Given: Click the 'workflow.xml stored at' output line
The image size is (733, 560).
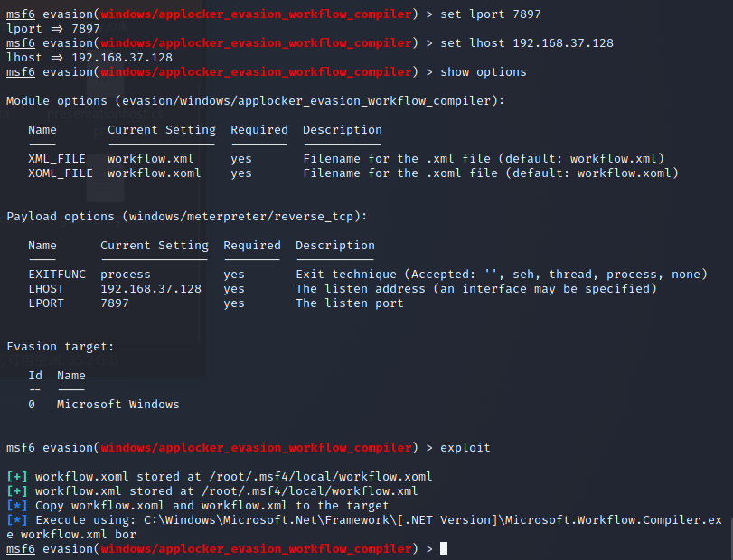Looking at the screenshot, I should 211,491.
